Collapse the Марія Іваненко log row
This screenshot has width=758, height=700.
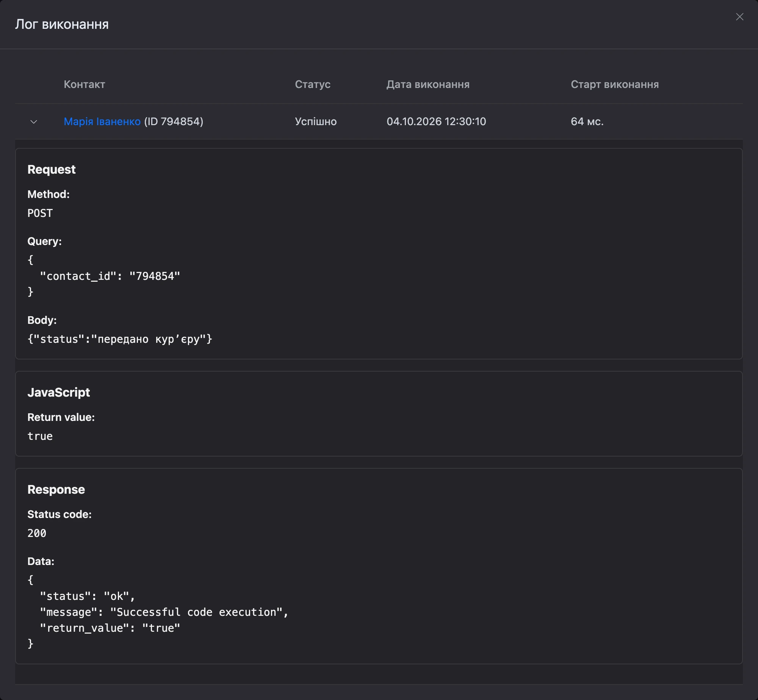[x=34, y=122]
